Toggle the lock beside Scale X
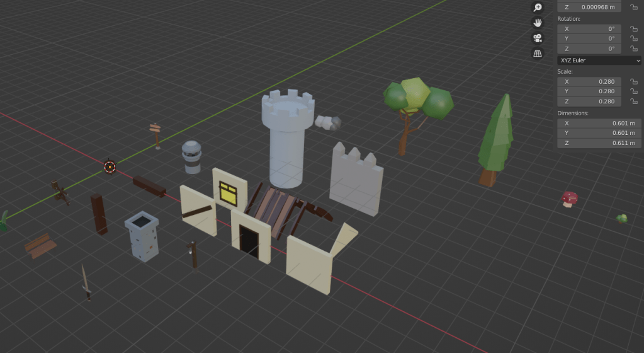 pos(633,82)
